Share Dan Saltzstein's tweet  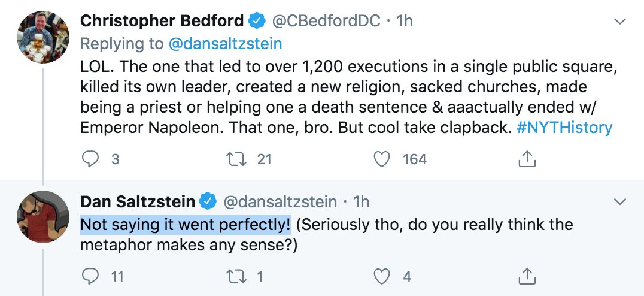[525, 276]
